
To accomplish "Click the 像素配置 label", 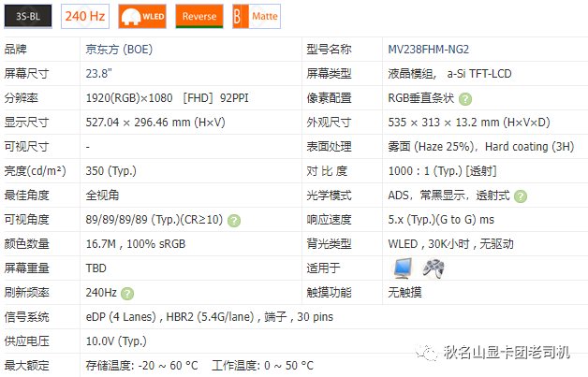I will (329, 98).
